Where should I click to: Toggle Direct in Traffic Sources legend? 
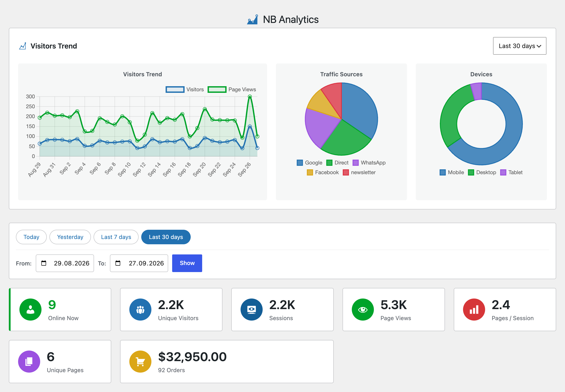pyautogui.click(x=337, y=162)
